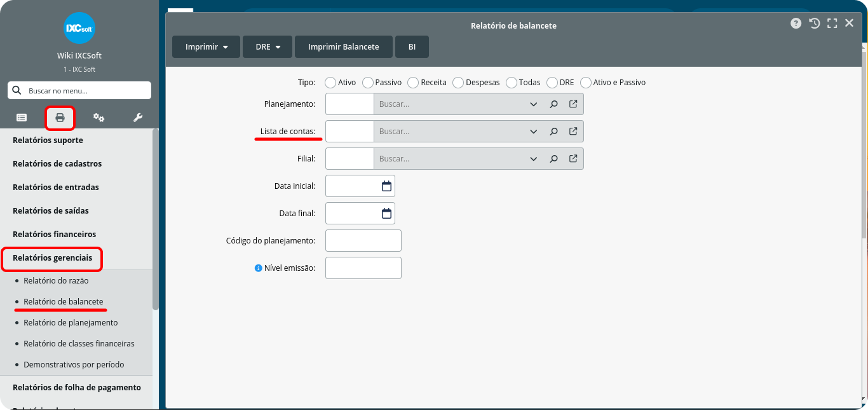
Task: Open the DRE dropdown button
Action: point(268,47)
